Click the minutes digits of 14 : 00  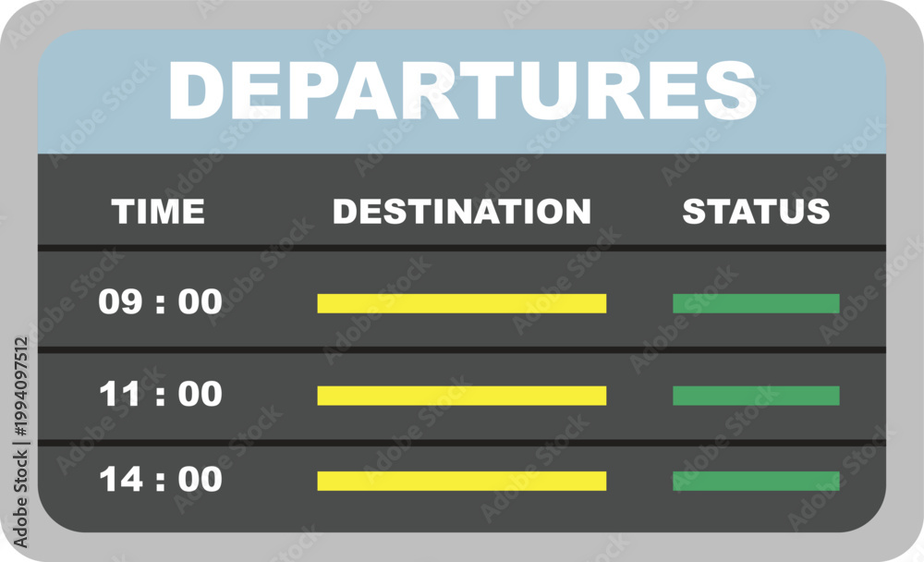[201, 479]
